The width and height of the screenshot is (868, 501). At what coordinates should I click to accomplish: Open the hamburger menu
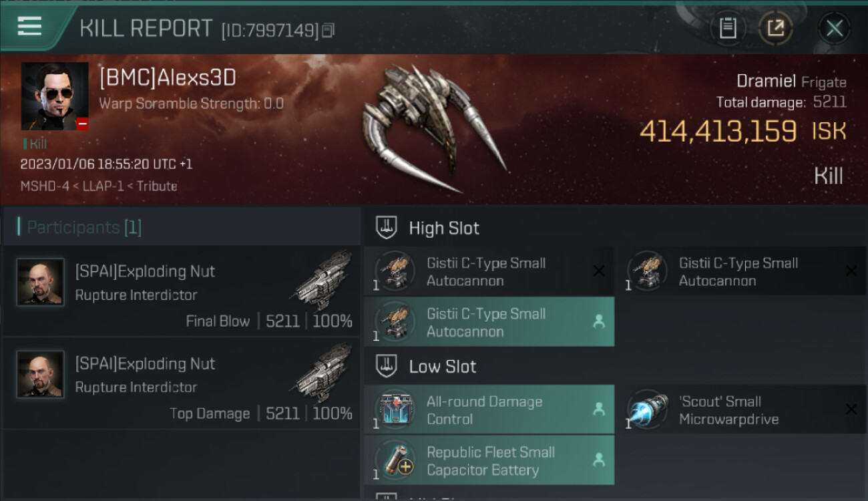point(29,27)
